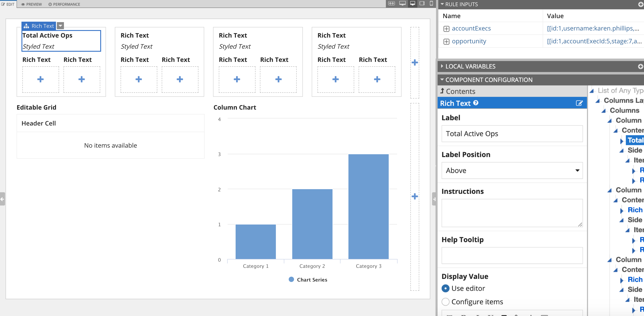Switch to the PERFORMANCE tab
Screen dimensions: 644x316
click(x=64, y=4)
